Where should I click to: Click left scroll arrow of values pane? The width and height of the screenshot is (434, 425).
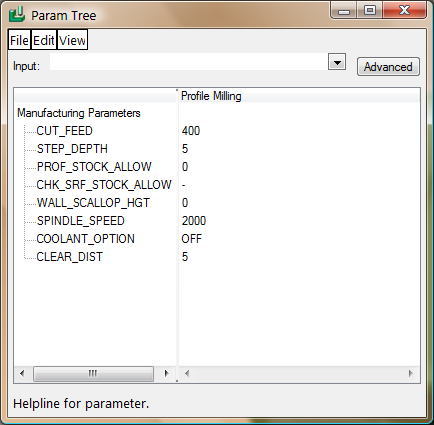(x=187, y=373)
